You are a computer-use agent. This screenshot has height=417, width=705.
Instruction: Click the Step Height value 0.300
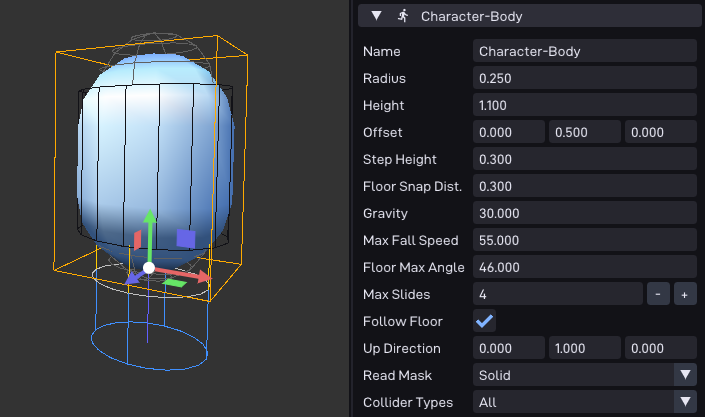click(585, 159)
